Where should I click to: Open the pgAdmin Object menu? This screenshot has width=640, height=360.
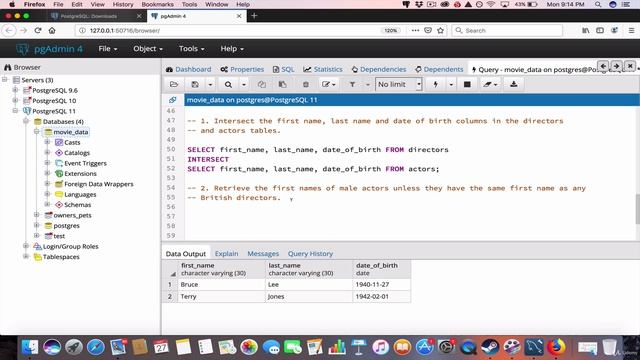tap(148, 49)
